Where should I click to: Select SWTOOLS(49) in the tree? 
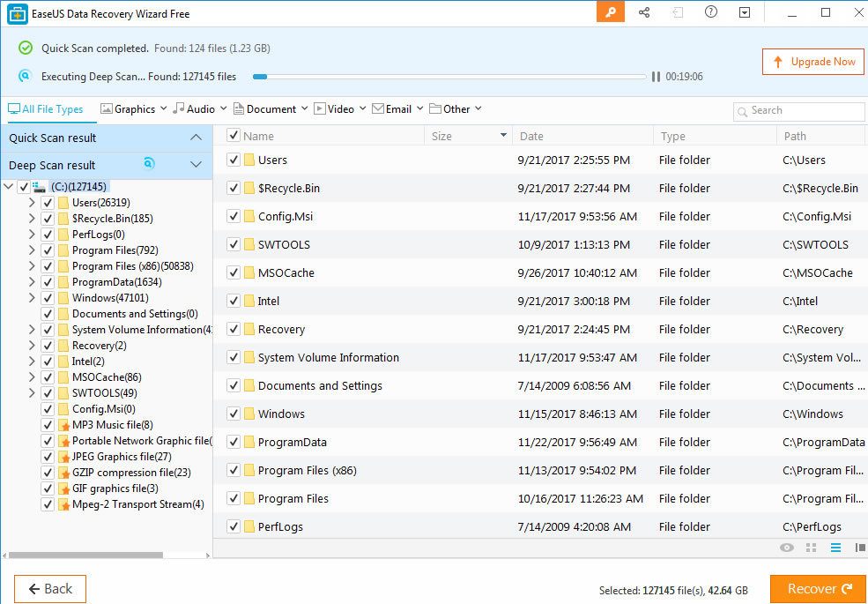[105, 393]
